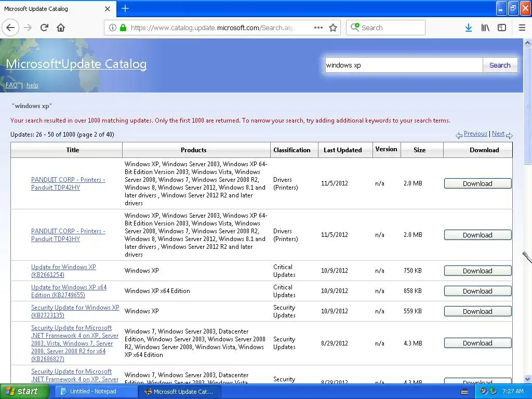Switch to Untitled - Notepad in taskbar
Image resolution: width=532 pixels, height=399 pixels.
(x=95, y=392)
